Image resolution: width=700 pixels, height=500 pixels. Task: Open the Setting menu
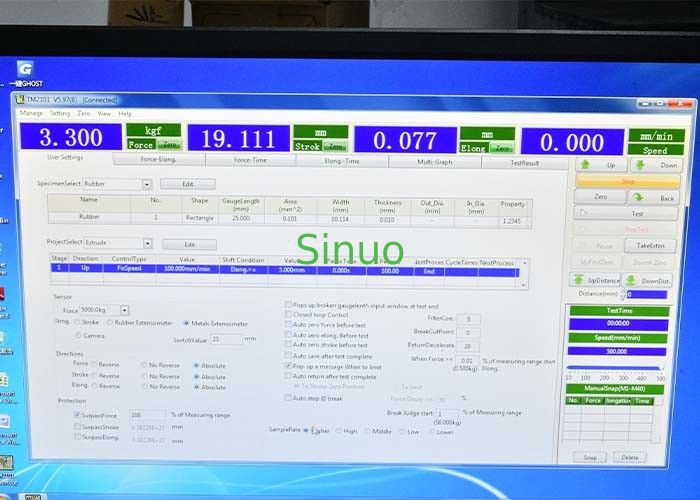58,113
